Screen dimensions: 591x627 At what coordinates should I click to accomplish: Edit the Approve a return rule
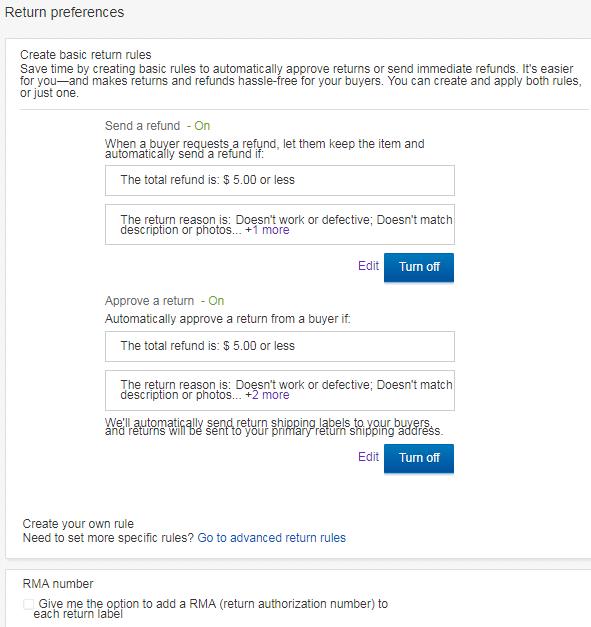click(x=368, y=457)
